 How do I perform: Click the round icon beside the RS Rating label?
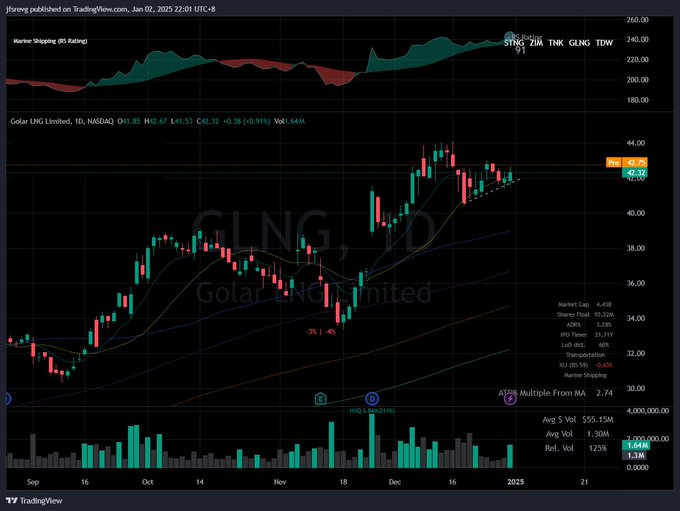508,36
